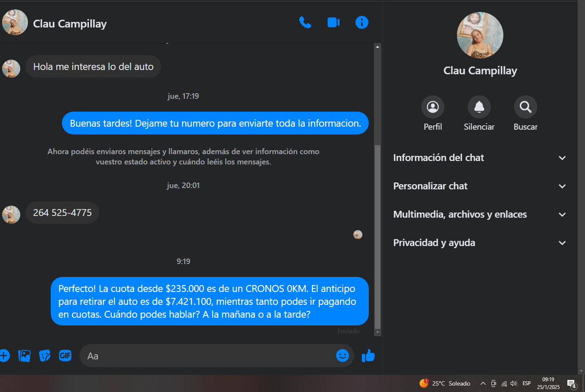585x392 pixels.
Task: Expand Personalizar chat section
Action: coord(480,186)
